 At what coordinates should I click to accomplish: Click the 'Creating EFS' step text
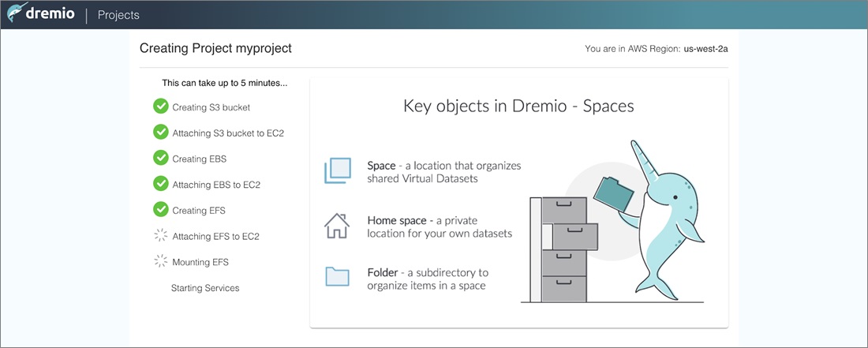pos(199,211)
